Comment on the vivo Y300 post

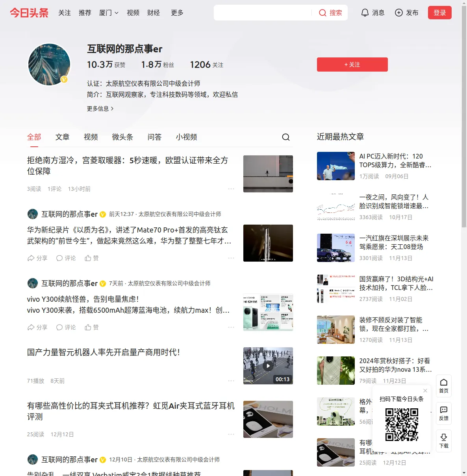click(66, 327)
